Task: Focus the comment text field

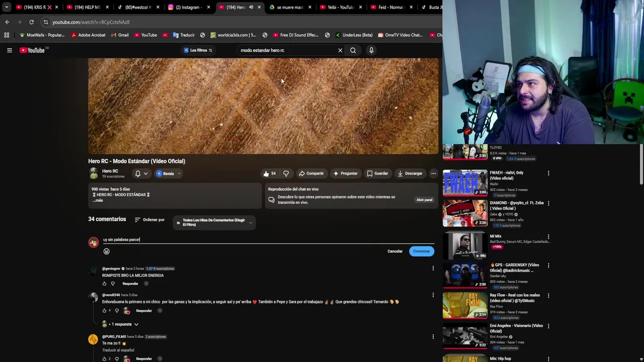Action: pyautogui.click(x=268, y=240)
